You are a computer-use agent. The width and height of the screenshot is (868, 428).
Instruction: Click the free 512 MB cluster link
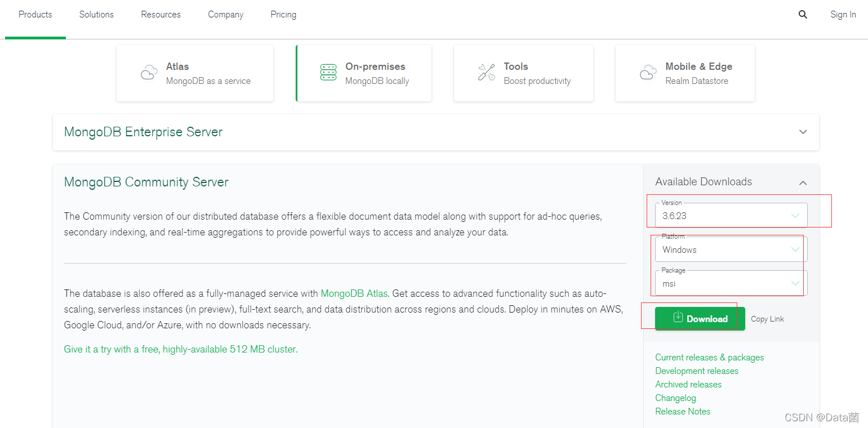(180, 349)
